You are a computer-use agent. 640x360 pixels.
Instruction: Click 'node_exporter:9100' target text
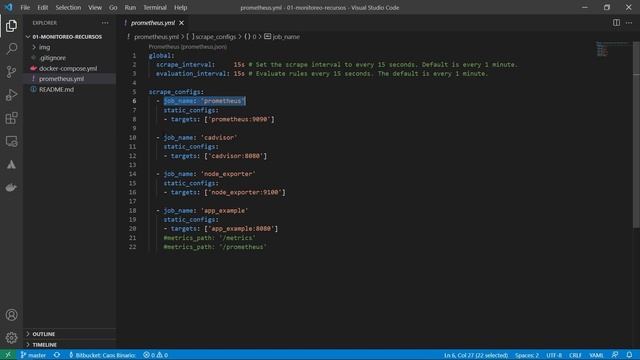click(x=245, y=192)
